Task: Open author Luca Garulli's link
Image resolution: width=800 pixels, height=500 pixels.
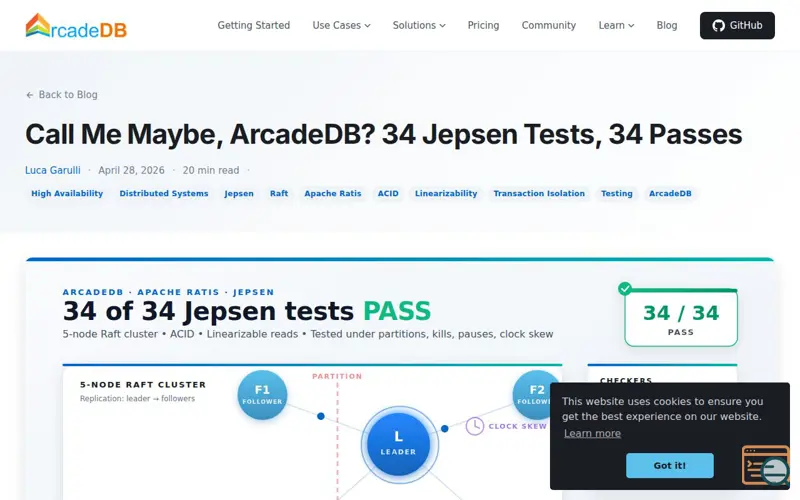Action: pyautogui.click(x=53, y=170)
